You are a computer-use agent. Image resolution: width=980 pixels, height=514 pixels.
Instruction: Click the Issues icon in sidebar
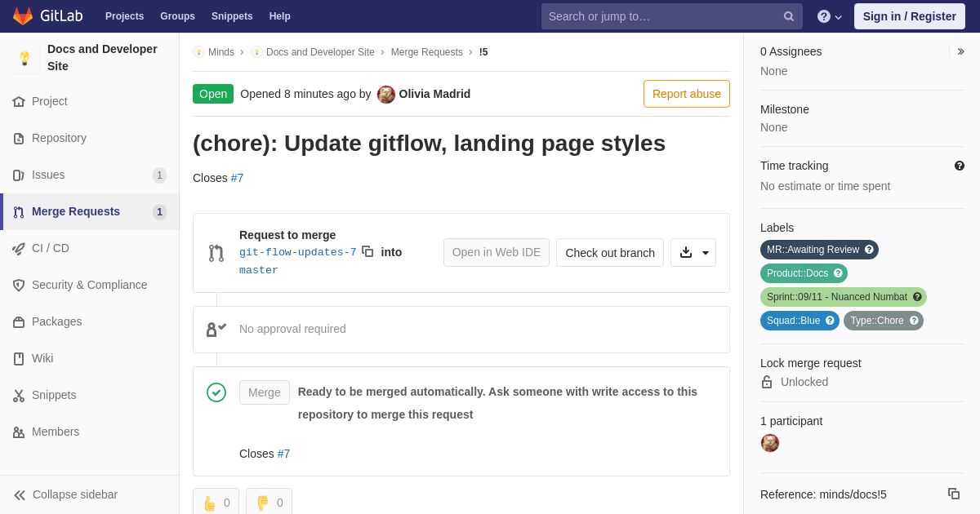point(19,175)
